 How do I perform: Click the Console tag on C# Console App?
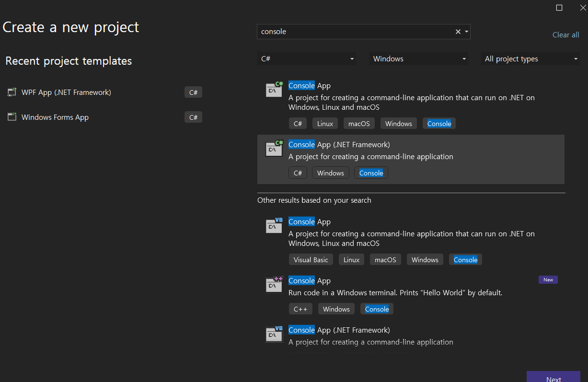click(x=439, y=123)
